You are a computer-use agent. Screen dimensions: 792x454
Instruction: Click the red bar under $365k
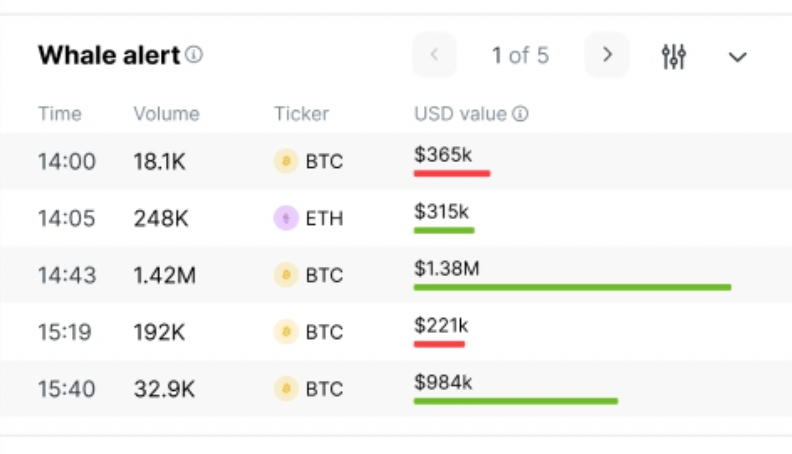452,173
